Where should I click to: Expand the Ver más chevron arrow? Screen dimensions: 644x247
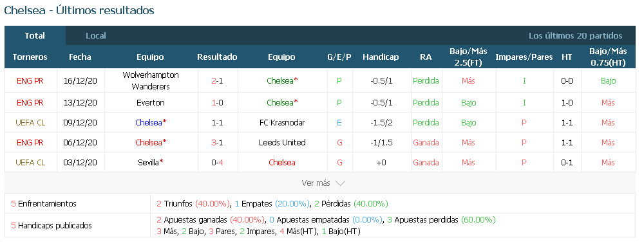tap(340, 183)
